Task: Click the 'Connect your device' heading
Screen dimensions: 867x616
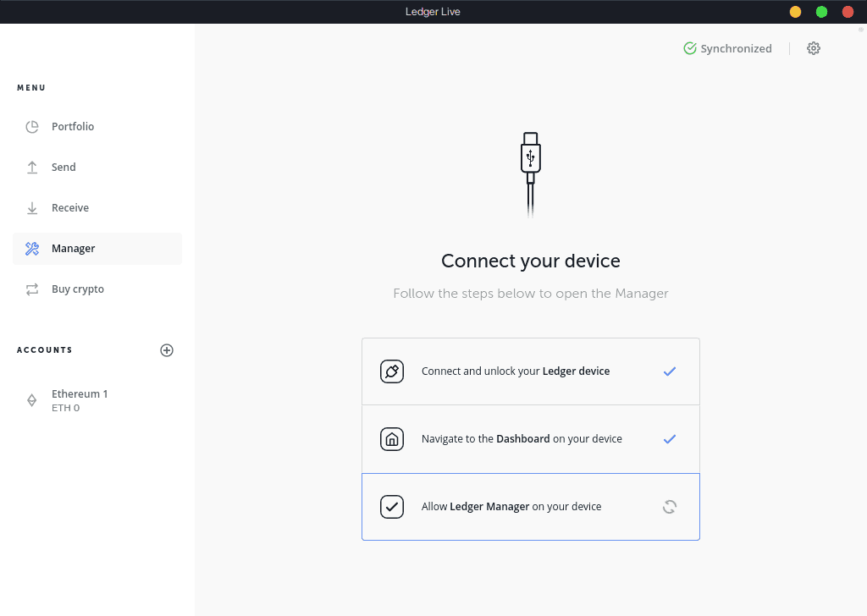Action: 530,261
